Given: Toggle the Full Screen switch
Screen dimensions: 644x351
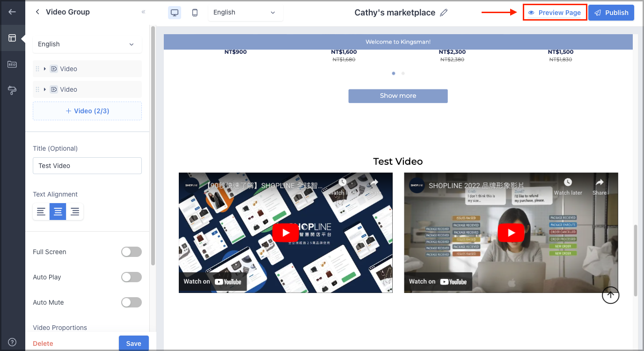Looking at the screenshot, I should pos(132,252).
